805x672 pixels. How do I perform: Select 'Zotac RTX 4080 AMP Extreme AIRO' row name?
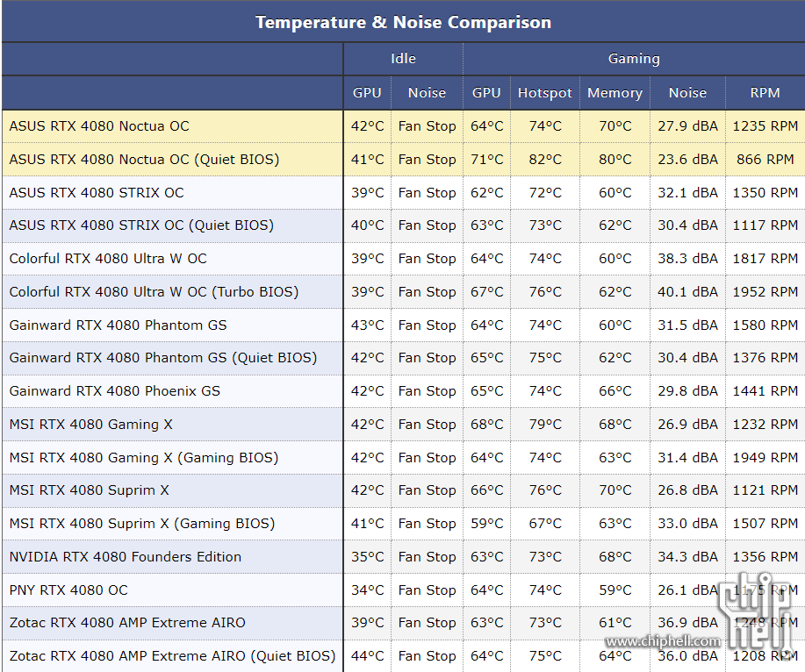click(x=127, y=623)
